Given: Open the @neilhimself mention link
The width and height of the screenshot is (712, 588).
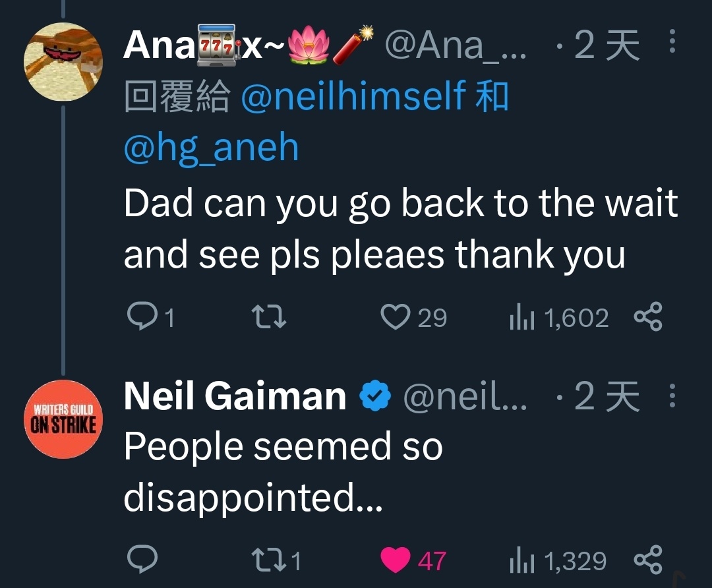Looking at the screenshot, I should (353, 96).
